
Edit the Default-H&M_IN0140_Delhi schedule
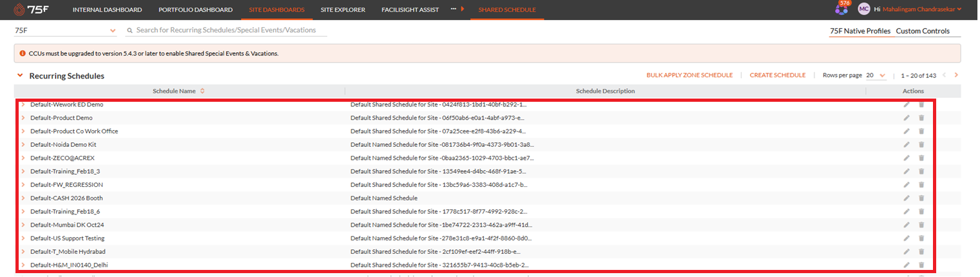[x=907, y=265]
